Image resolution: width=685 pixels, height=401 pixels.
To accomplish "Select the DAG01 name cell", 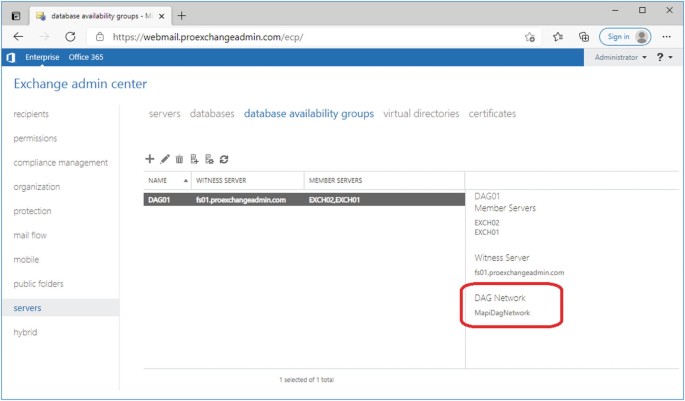I will point(159,200).
